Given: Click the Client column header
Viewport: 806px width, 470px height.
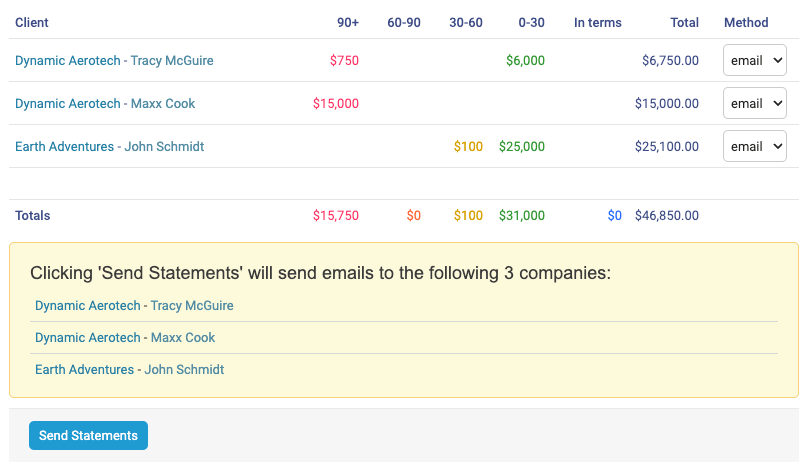Looking at the screenshot, I should 32,23.
